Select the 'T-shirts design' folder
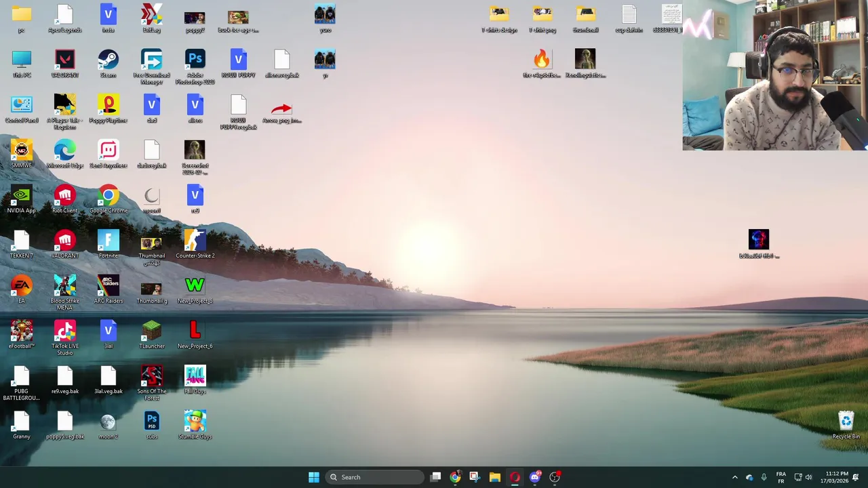The image size is (868, 488). pos(498,19)
